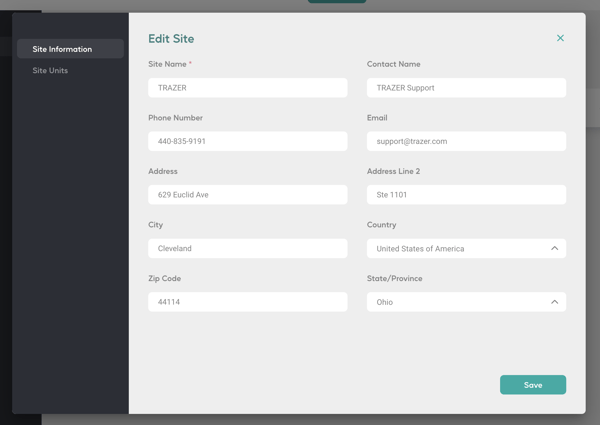
Task: Edit Address Line 2 field Ste 1101
Action: [x=466, y=195]
